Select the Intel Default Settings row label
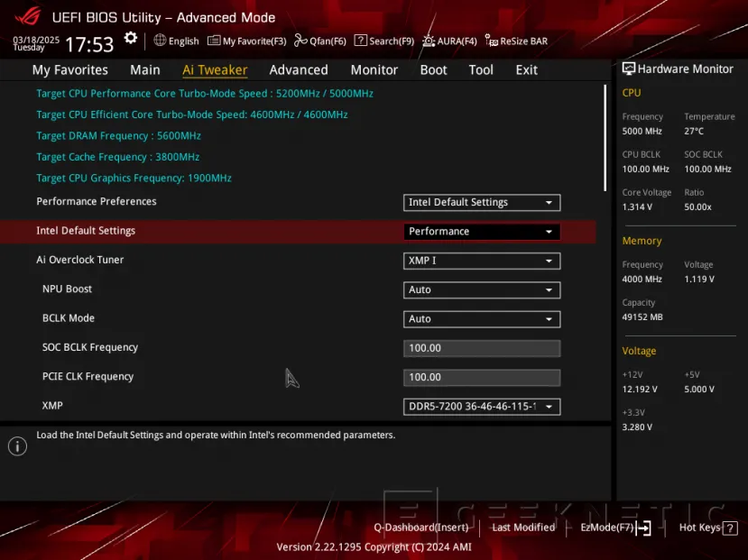Image resolution: width=748 pixels, height=560 pixels. (x=86, y=231)
